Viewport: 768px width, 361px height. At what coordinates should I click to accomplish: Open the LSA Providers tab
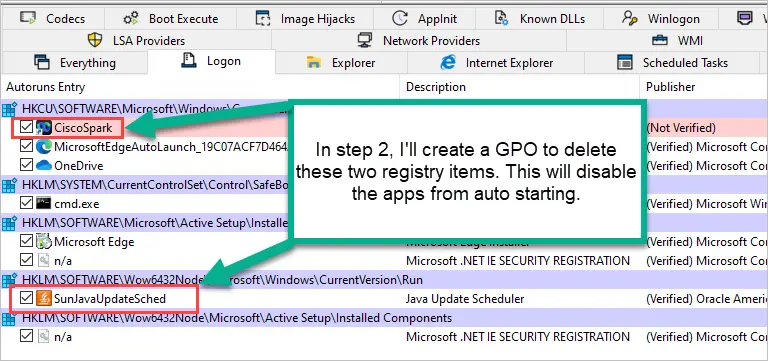pyautogui.click(x=136, y=40)
